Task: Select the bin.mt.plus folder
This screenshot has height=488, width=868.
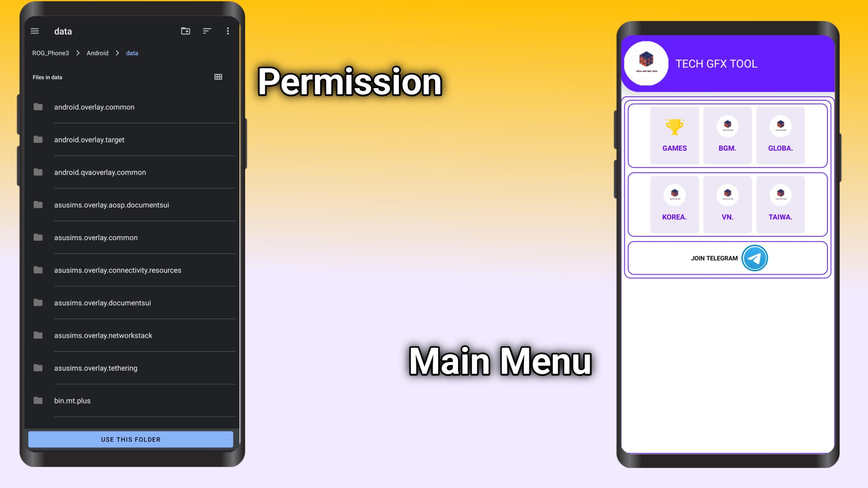Action: [x=72, y=400]
